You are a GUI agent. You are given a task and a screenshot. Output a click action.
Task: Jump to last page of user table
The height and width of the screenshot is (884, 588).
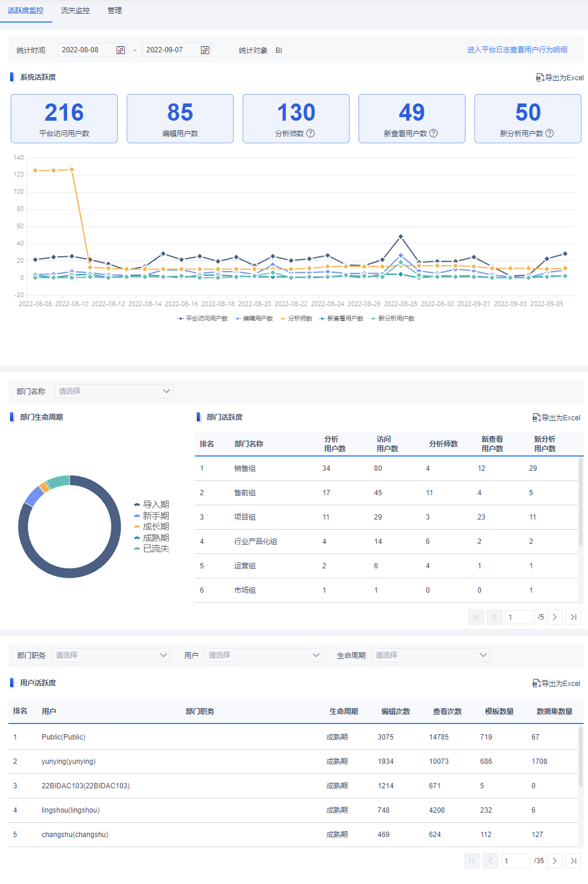(573, 861)
